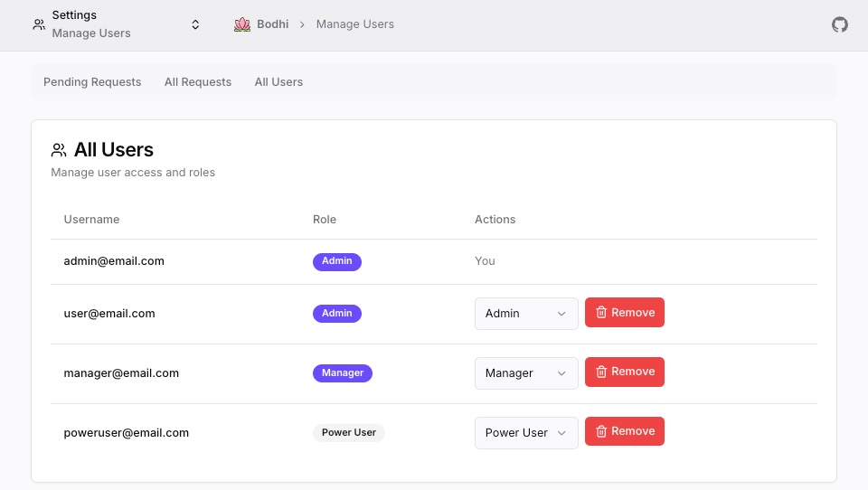Viewport: 868px width, 490px height.
Task: Open role dropdown for user@email.com
Action: coord(525,314)
